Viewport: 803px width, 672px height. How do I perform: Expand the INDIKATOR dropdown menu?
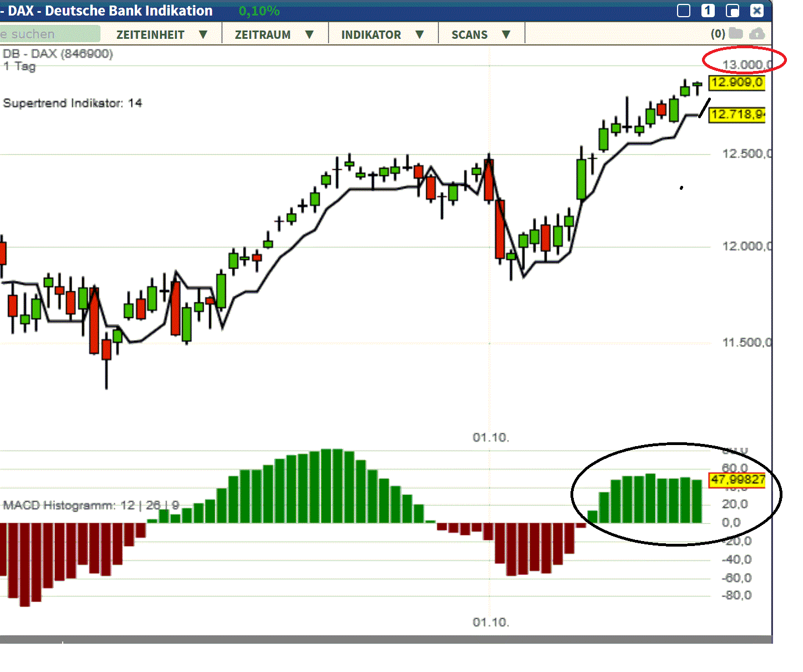point(382,34)
